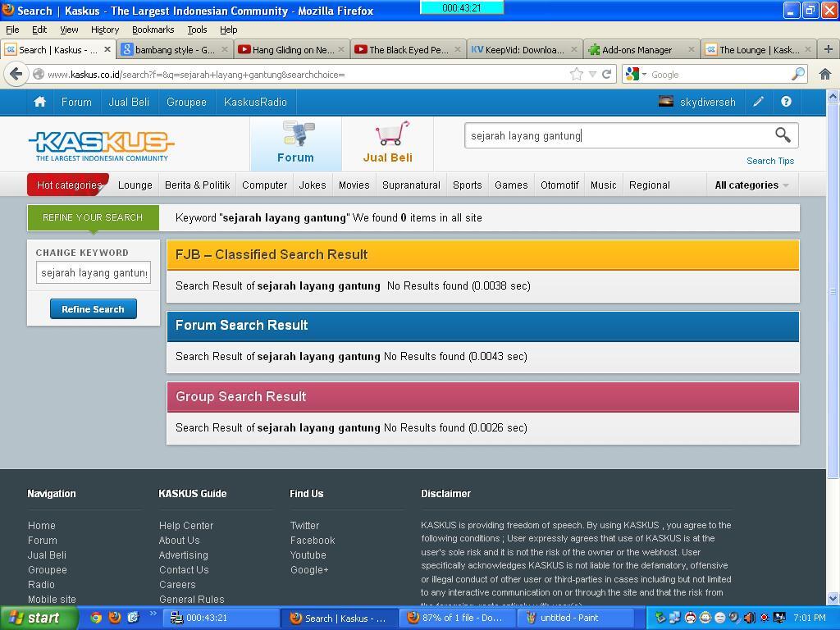Screen dimensions: 840x630
Task: Click the page vertical scrollbar thumb
Action: (833, 290)
